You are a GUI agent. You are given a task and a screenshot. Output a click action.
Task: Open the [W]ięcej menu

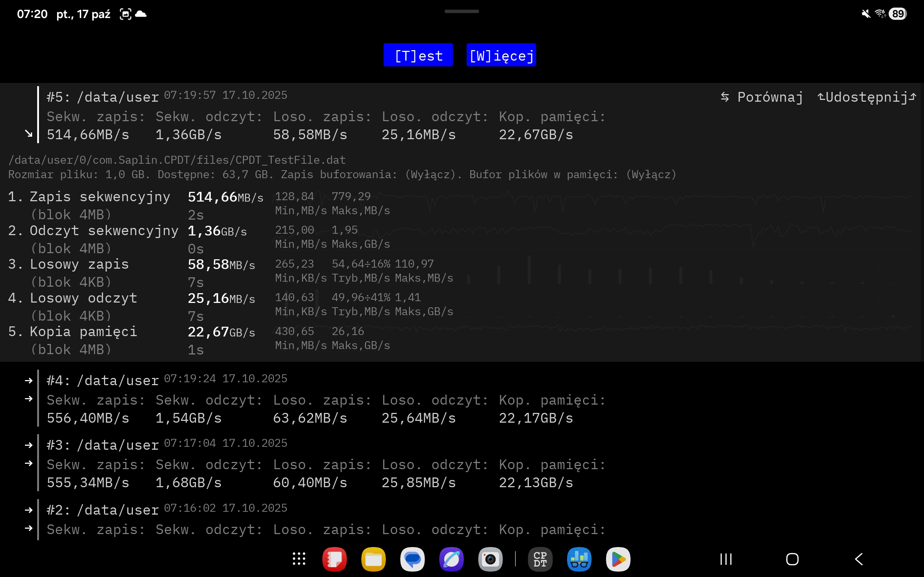tap(501, 55)
